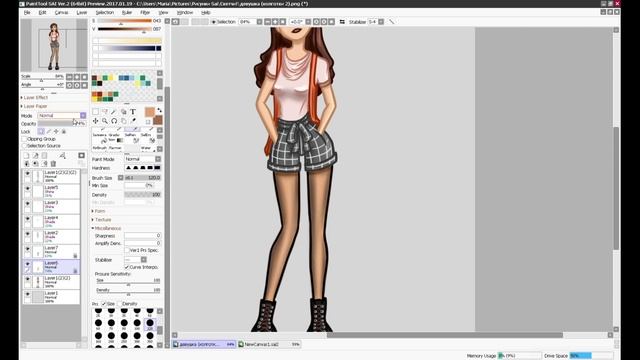This screenshot has height=360, width=640.
Task: Click rotate counter-clockwise button in navigator
Action: (69, 85)
